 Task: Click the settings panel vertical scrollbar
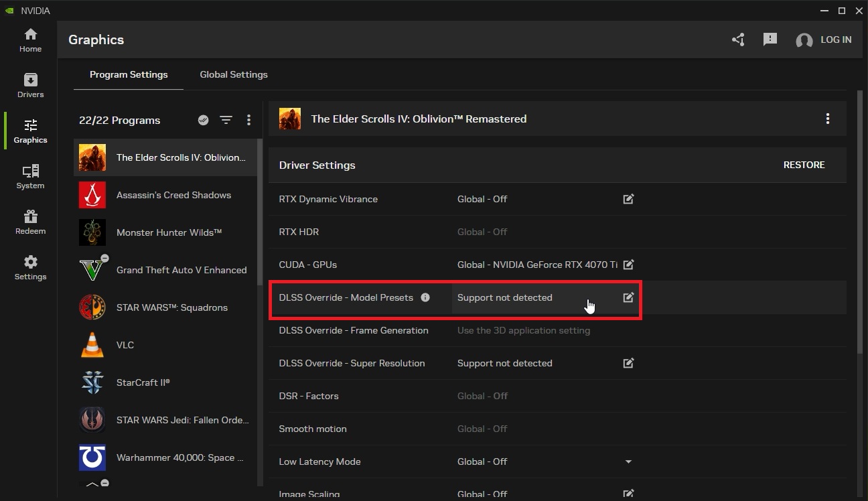click(861, 221)
